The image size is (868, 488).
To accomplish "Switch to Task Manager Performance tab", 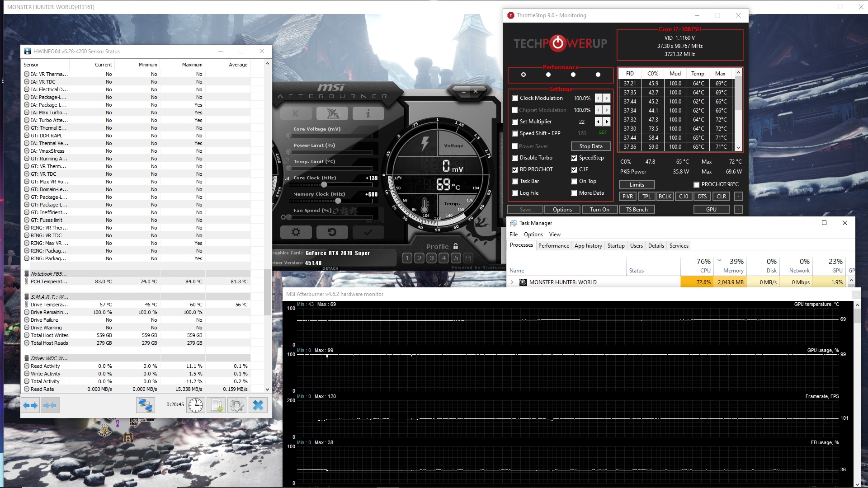I will pyautogui.click(x=554, y=246).
